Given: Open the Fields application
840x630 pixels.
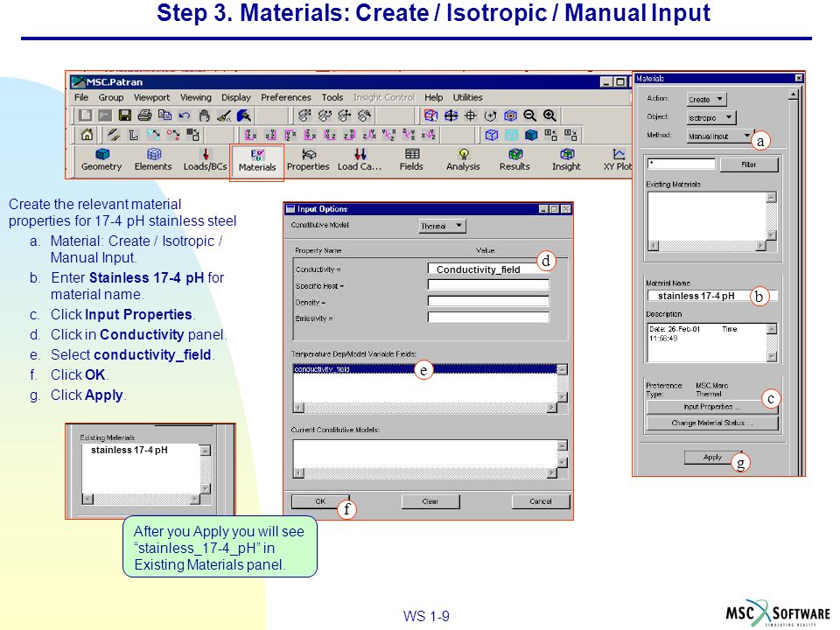Looking at the screenshot, I should tap(411, 159).
